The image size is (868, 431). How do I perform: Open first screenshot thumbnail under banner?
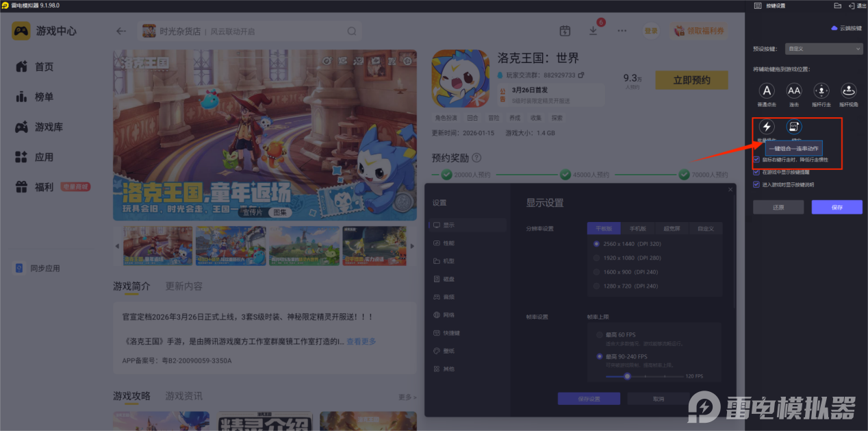(x=158, y=246)
